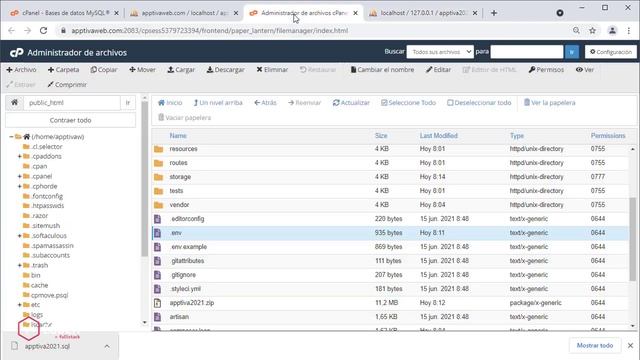Click the home icon beside path field

pyautogui.click(x=14, y=102)
